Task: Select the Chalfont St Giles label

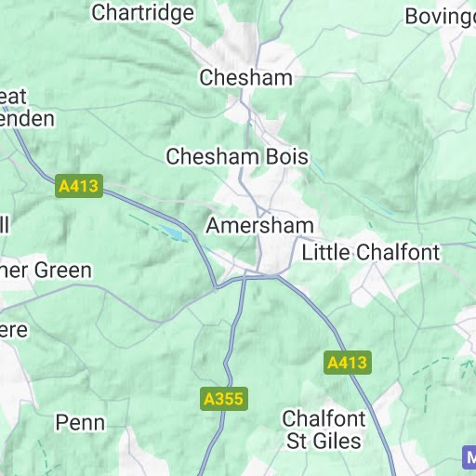Action: 324,430
